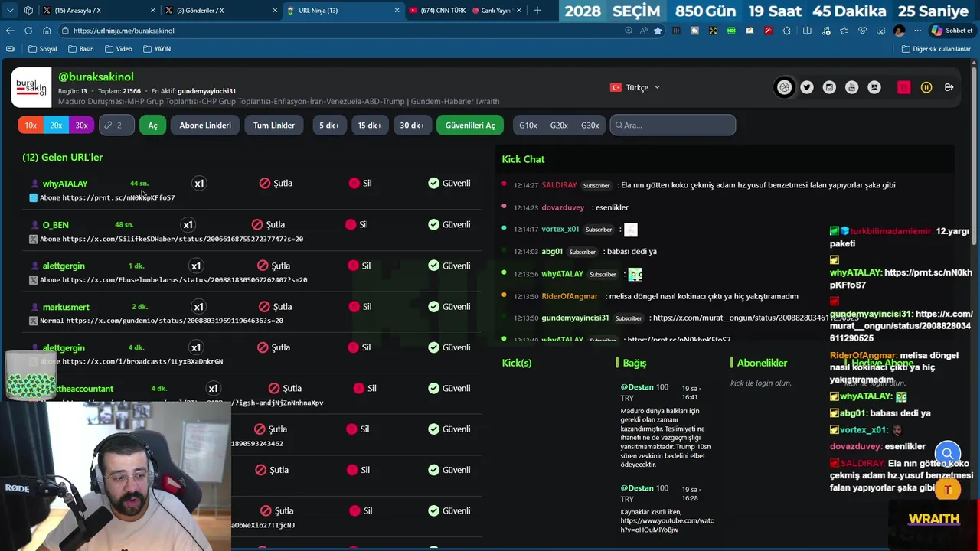Click the browser back arrow
This screenshot has height=551, width=980.
pos(10,31)
